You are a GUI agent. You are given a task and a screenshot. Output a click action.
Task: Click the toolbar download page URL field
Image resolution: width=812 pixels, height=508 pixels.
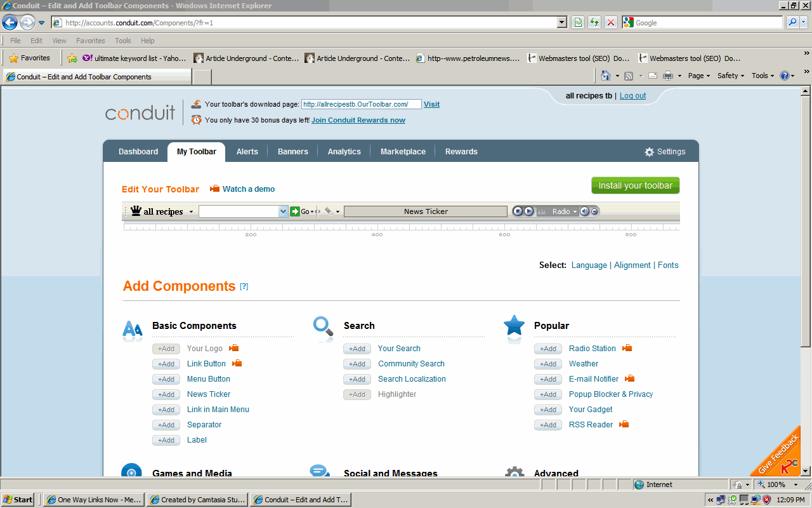tap(362, 104)
